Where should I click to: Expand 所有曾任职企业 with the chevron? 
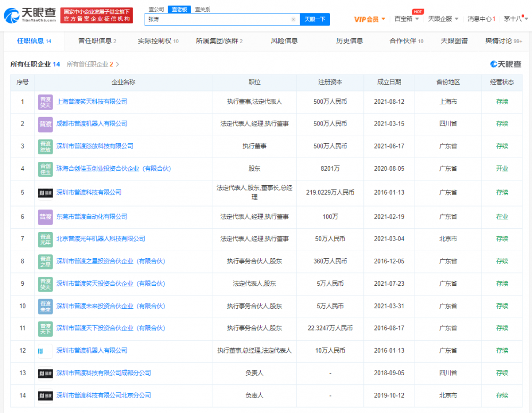118,64
